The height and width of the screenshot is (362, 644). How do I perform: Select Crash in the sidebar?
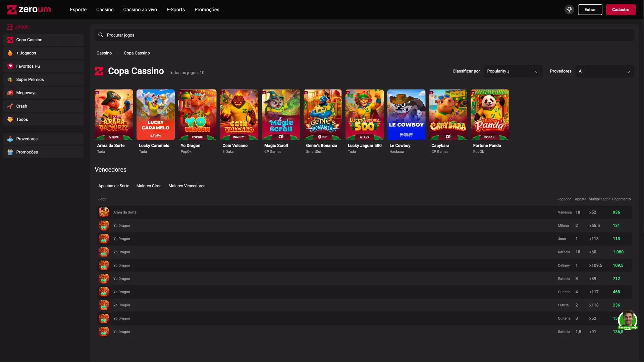(x=43, y=106)
